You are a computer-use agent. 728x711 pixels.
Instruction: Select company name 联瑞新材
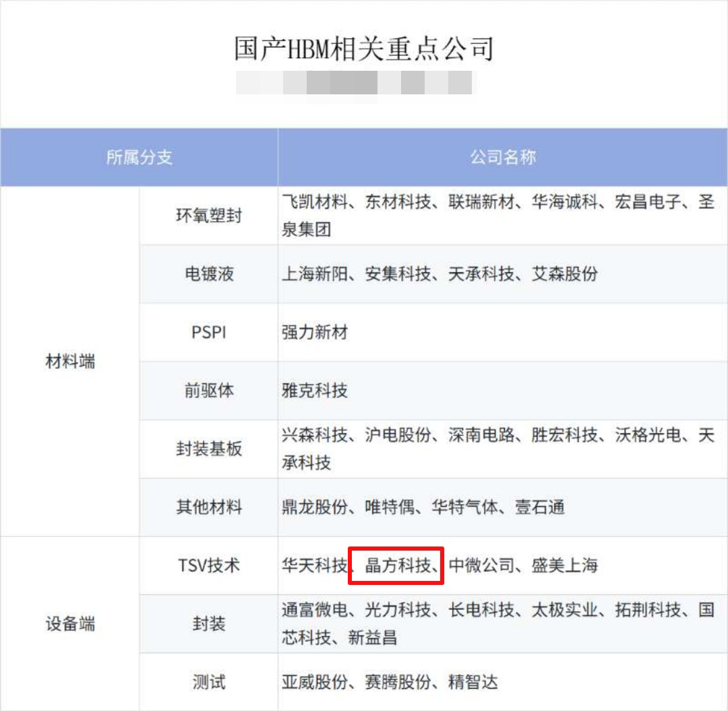point(481,202)
